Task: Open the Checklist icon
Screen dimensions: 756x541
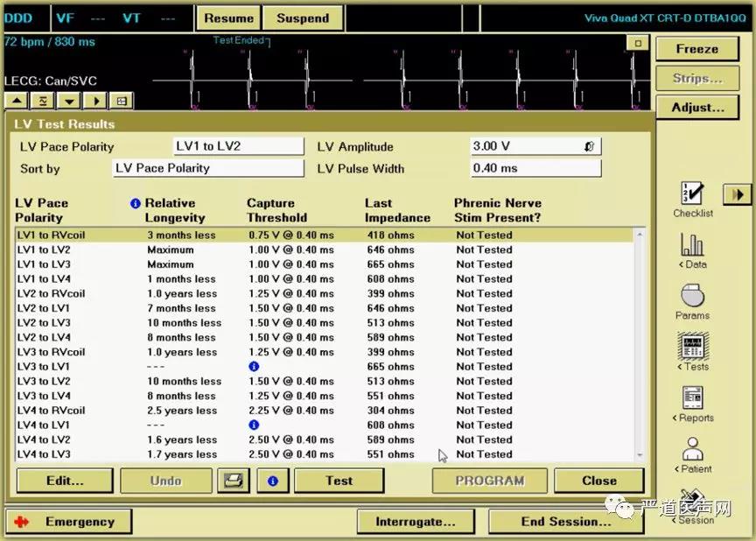Action: point(692,200)
